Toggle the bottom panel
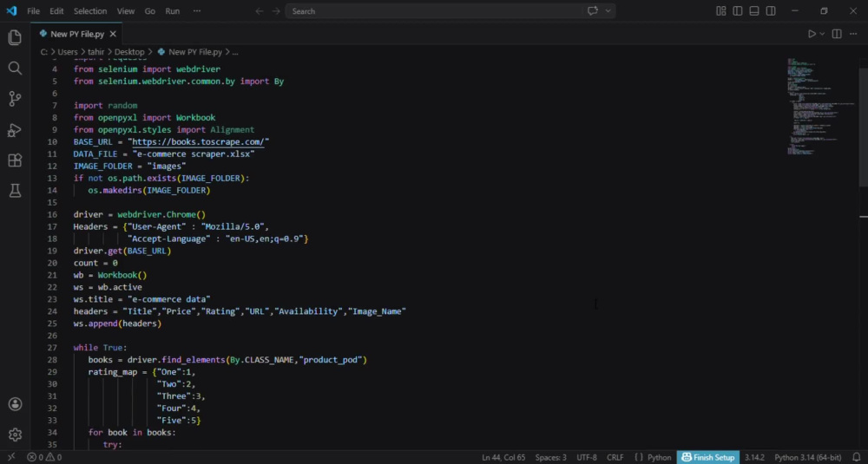The width and height of the screenshot is (868, 464). coord(754,11)
